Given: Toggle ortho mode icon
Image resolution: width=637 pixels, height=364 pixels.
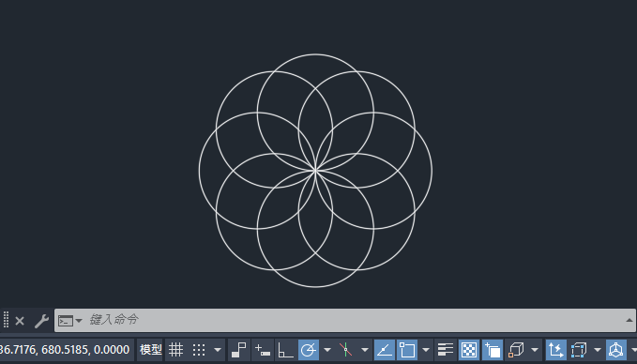Looking at the screenshot, I should pos(285,350).
